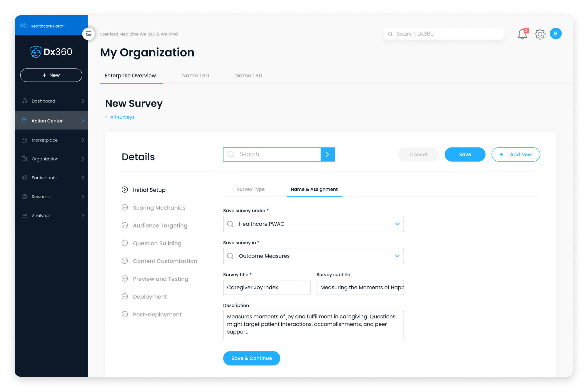Edit the Survey subtitle field
Image resolution: width=588 pixels, height=392 pixels.
point(360,287)
